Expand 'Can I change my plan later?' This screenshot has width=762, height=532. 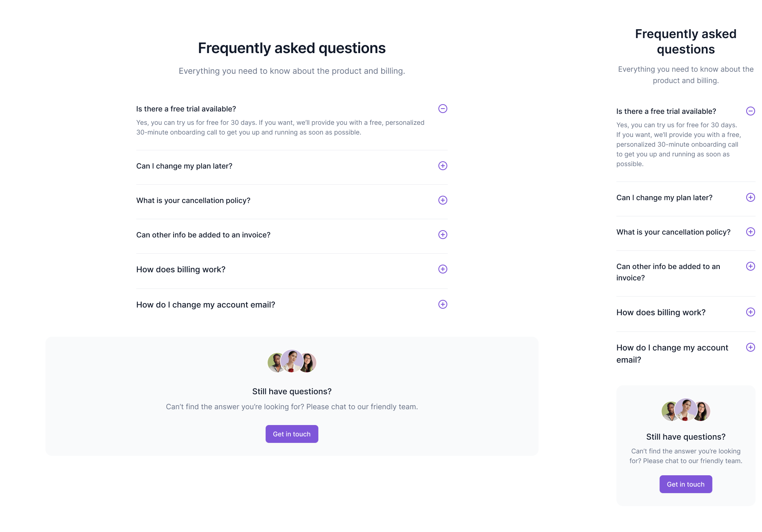(x=442, y=166)
